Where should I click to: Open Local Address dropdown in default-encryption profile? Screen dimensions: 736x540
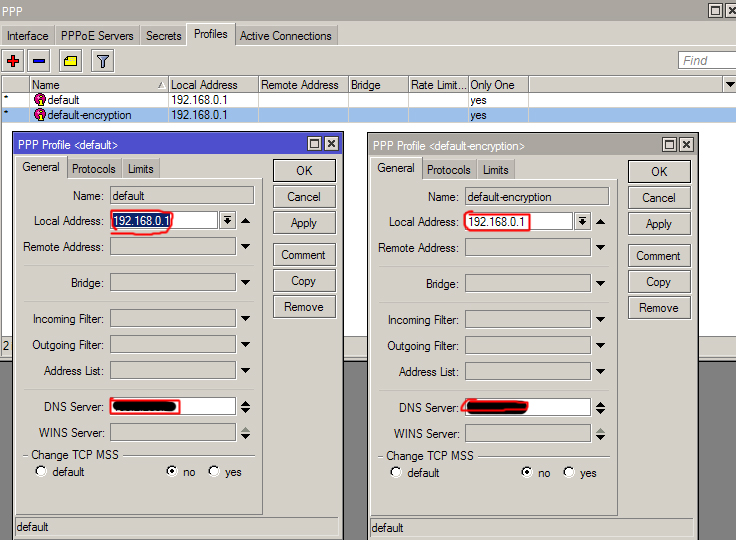point(582,221)
